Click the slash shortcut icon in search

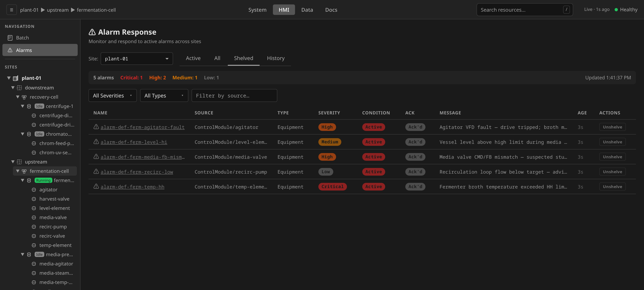click(x=566, y=9)
